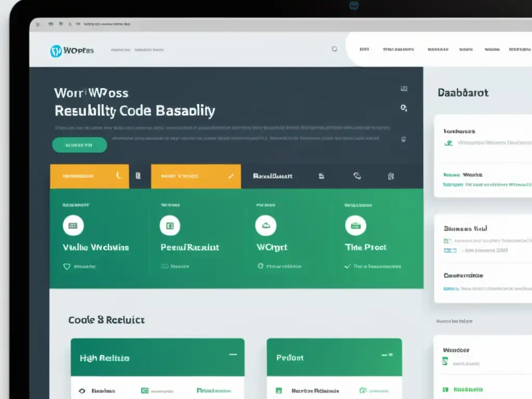Open the second header navigation item

[x=398, y=49]
